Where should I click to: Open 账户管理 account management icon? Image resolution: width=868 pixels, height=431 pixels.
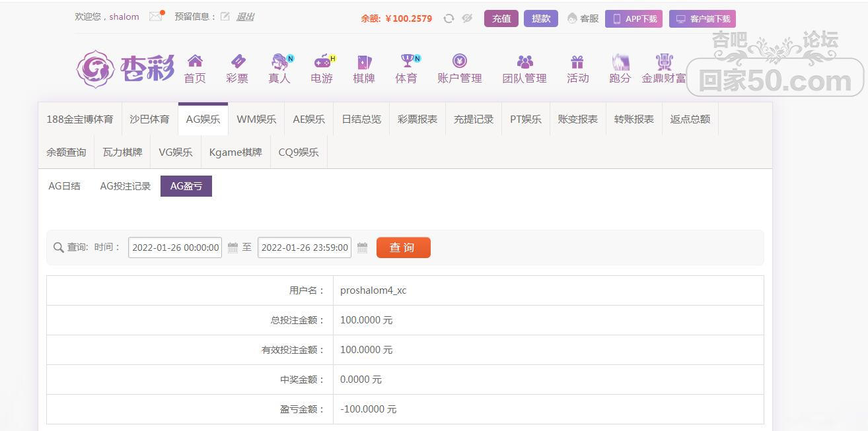pos(460,61)
